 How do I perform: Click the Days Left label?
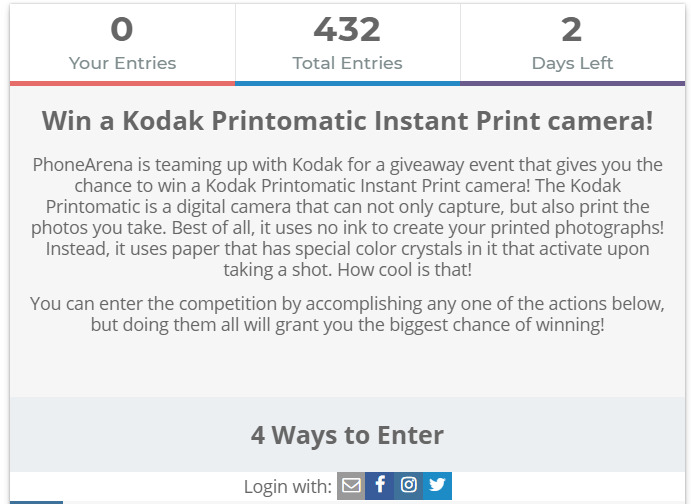(572, 63)
